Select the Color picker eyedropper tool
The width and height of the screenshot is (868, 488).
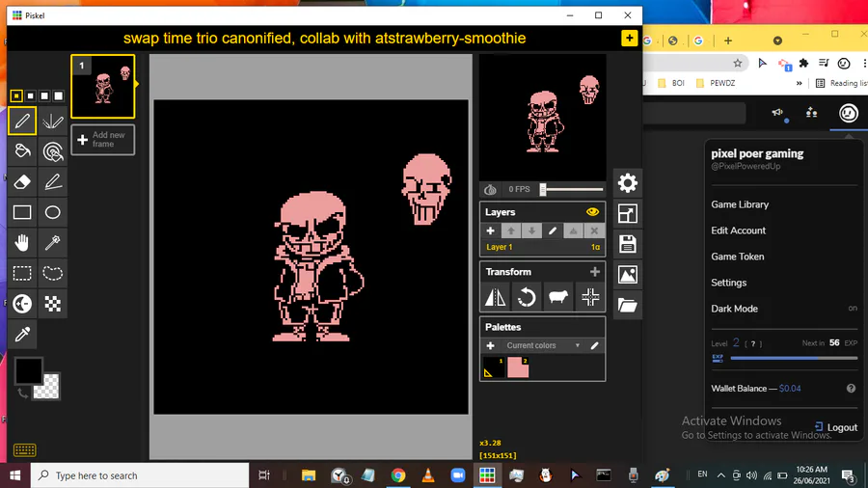[x=22, y=334]
